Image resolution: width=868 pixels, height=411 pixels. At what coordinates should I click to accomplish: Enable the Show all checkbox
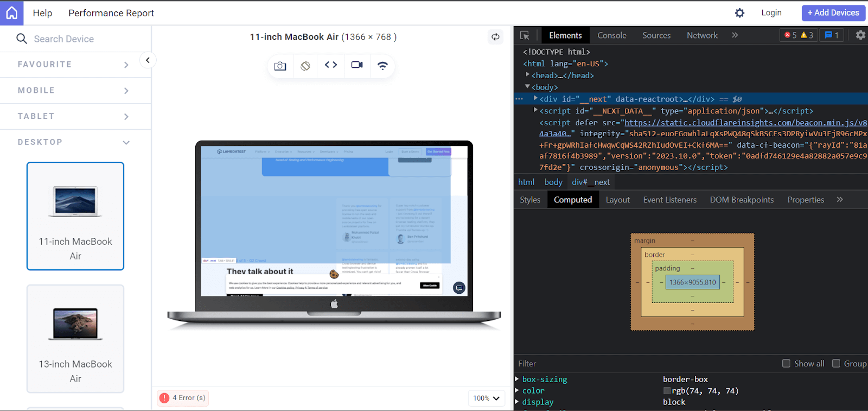(x=786, y=363)
